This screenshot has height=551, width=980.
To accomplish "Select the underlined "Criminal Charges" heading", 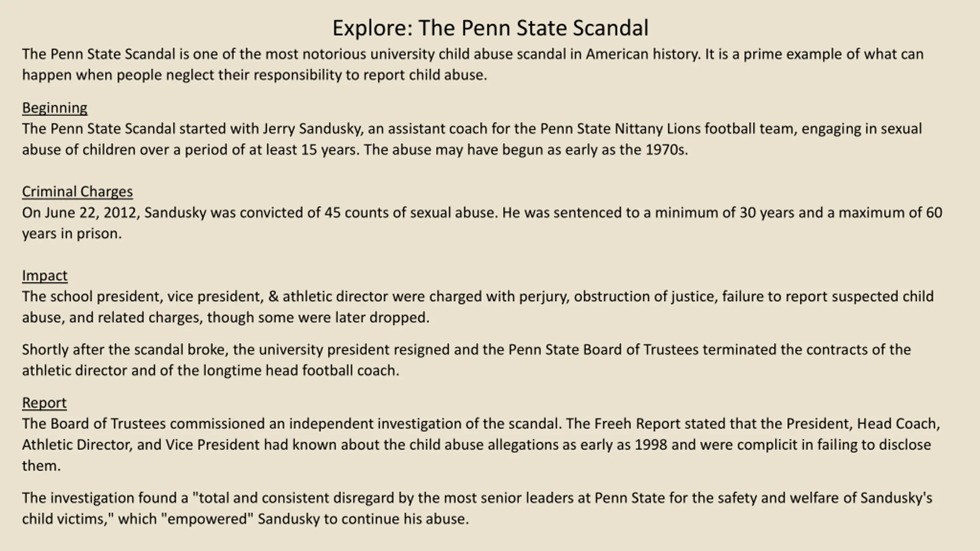I will coord(77,191).
